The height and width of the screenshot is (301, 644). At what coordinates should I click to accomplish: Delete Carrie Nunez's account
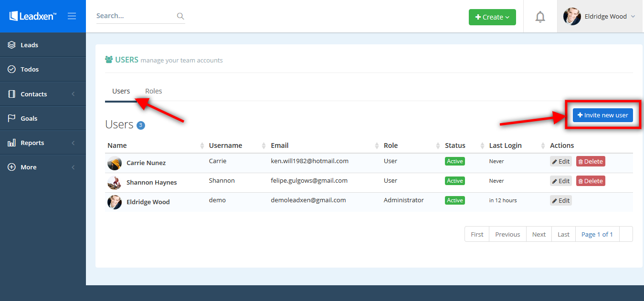click(591, 161)
